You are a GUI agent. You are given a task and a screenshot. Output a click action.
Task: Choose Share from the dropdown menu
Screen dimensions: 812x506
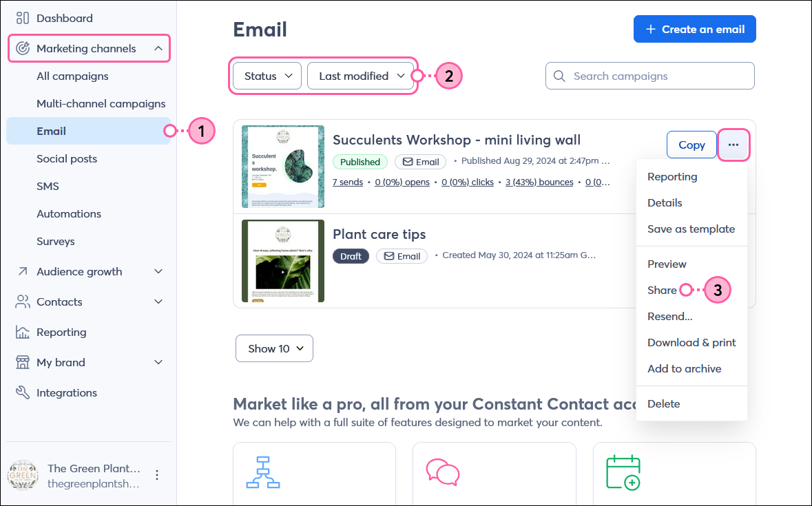click(x=662, y=291)
